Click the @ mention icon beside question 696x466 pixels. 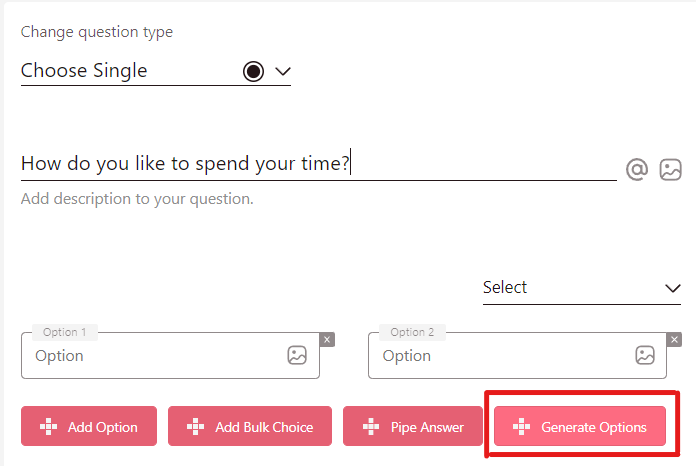click(x=637, y=169)
